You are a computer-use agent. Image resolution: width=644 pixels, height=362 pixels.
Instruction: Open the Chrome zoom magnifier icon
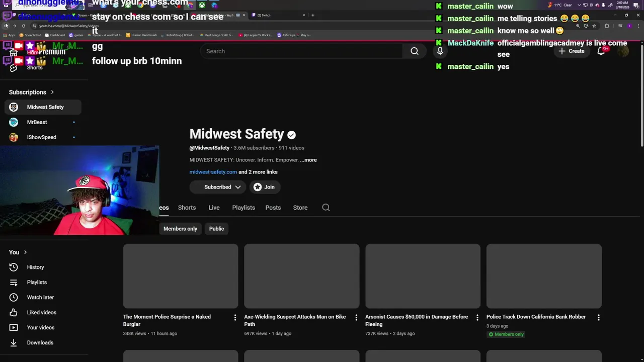[x=578, y=26]
